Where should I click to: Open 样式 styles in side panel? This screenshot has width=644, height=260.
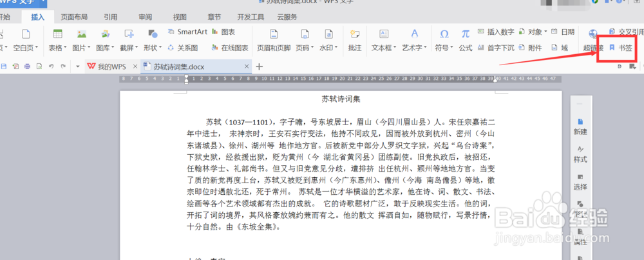tap(580, 154)
